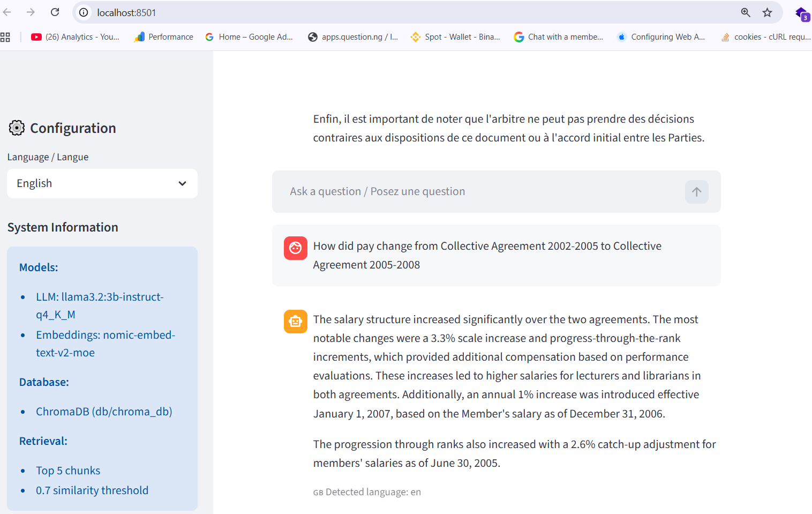812x514 pixels.
Task: View site information icon in address bar
Action: pos(84,12)
